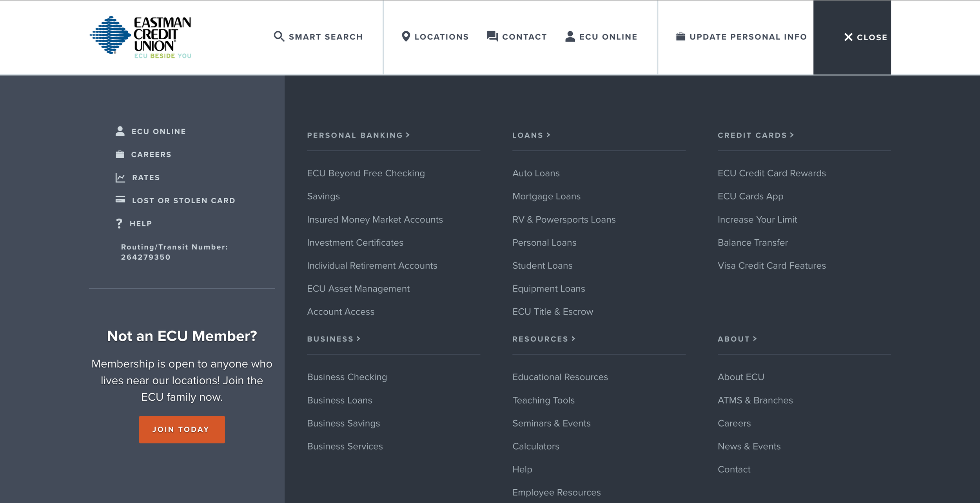
Task: Open the Locations header item
Action: click(x=435, y=37)
